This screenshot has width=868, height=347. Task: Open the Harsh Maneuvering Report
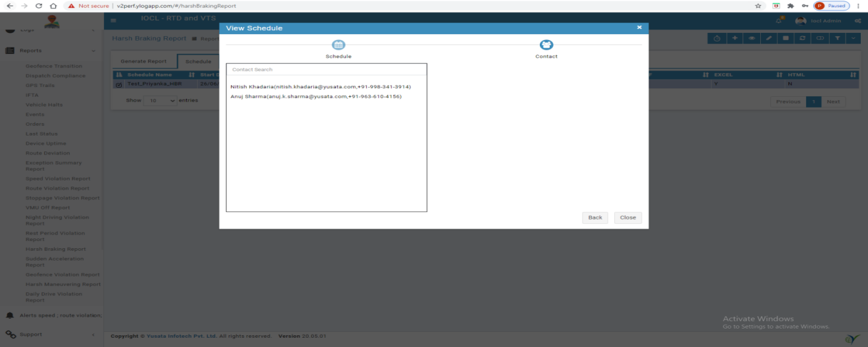63,284
